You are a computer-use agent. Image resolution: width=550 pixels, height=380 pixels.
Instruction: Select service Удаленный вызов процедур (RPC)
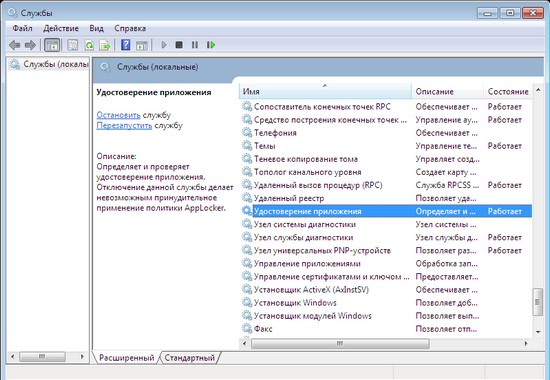386,185
